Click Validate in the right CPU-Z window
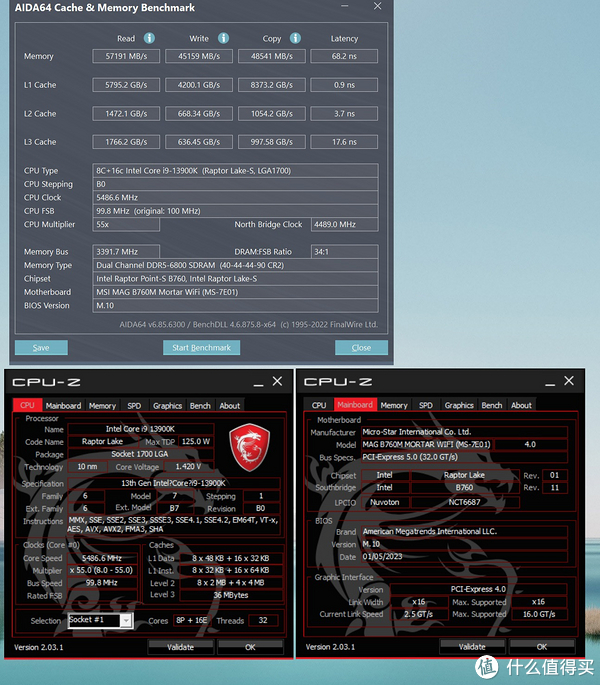The image size is (600, 685). [472, 647]
